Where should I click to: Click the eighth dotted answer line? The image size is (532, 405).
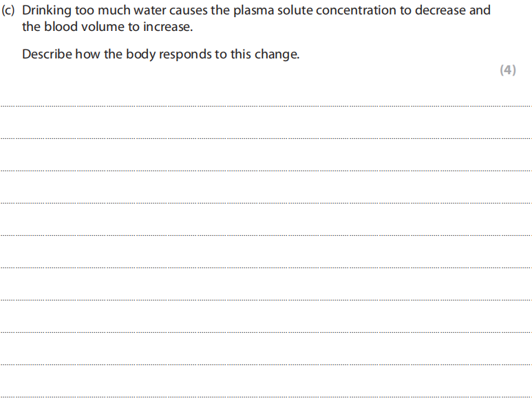tap(266, 332)
